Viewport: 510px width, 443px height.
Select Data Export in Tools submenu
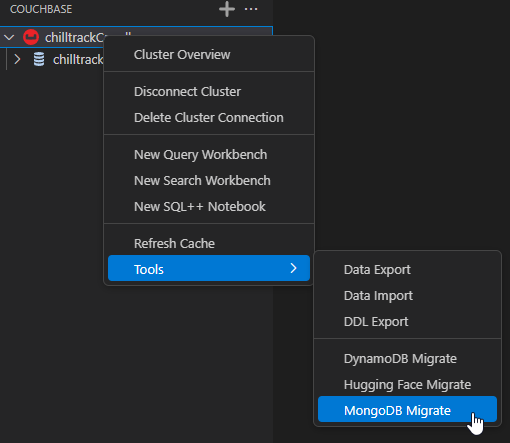coord(407,270)
